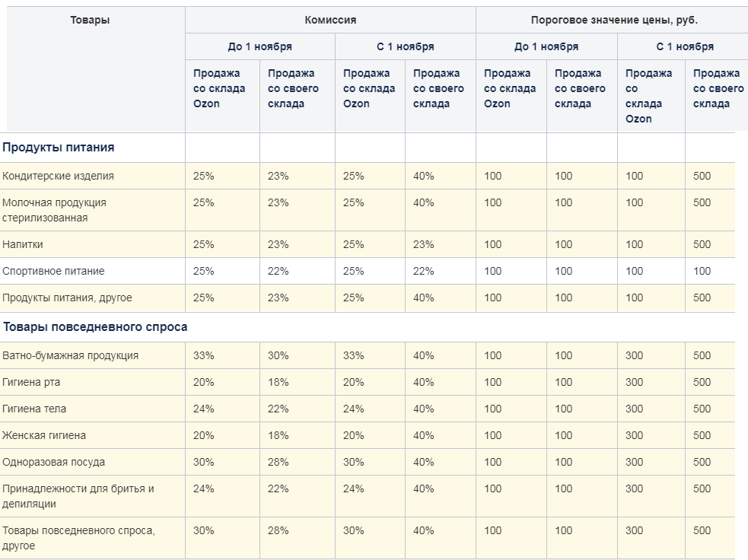Select the "Напитки" row label
Image resolution: width=748 pixels, height=560 pixels.
(x=23, y=244)
